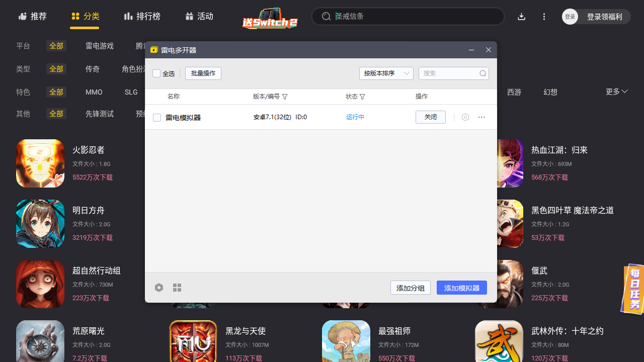Switch to the 分类 tab

85,16
